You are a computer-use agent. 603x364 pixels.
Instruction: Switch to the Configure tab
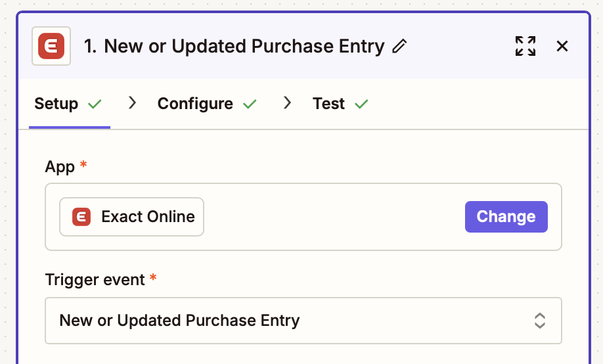pyautogui.click(x=195, y=104)
